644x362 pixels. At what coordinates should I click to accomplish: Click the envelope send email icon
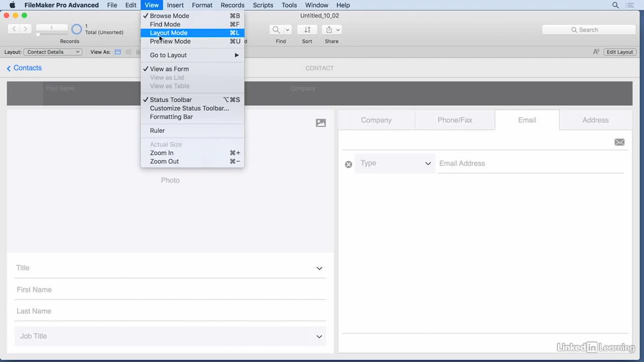619,142
